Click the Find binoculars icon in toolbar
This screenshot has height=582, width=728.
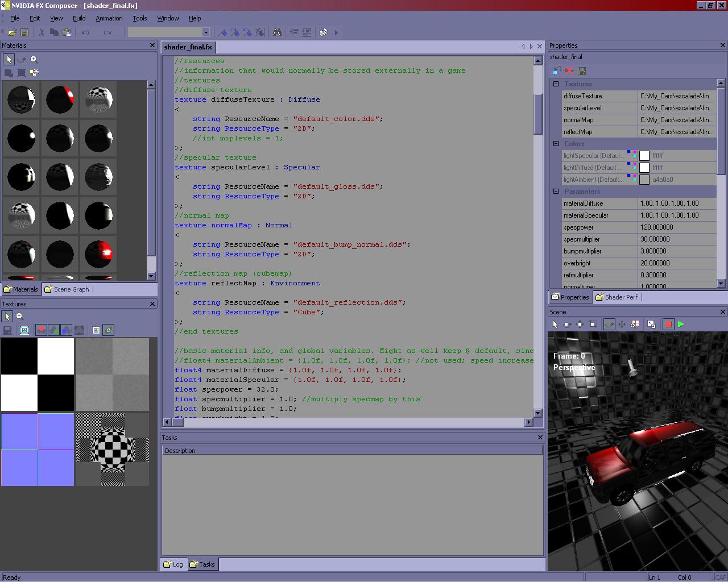pos(277,32)
